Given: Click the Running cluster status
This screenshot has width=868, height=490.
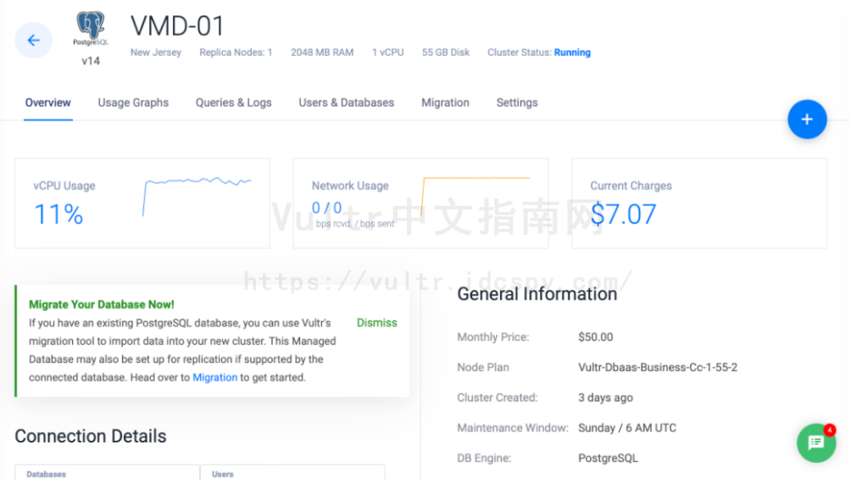Looking at the screenshot, I should (x=572, y=53).
